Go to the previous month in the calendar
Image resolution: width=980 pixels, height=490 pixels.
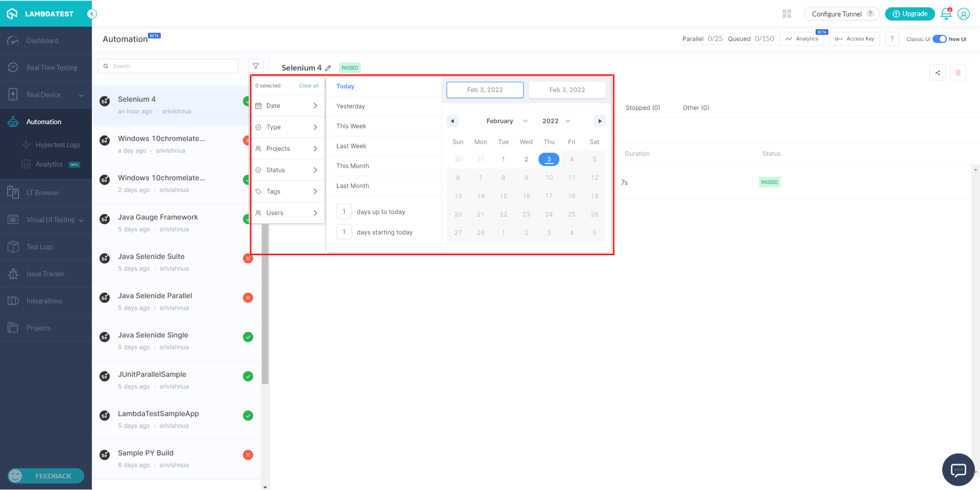tap(453, 121)
